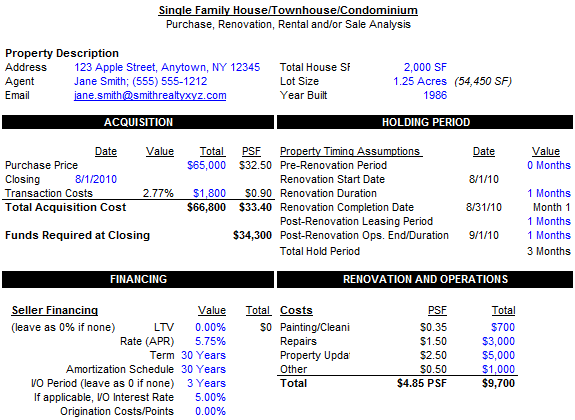The image size is (575, 420).
Task: Open the jane.smith@smithrealtyxyz.com email link
Action: point(150,95)
